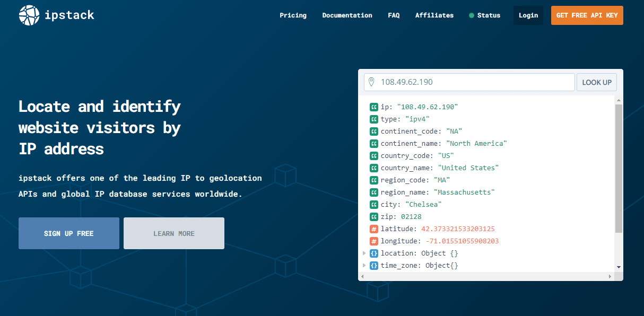Image resolution: width=644 pixels, height=316 pixels.
Task: Click the country_code value "US"
Action: point(446,156)
